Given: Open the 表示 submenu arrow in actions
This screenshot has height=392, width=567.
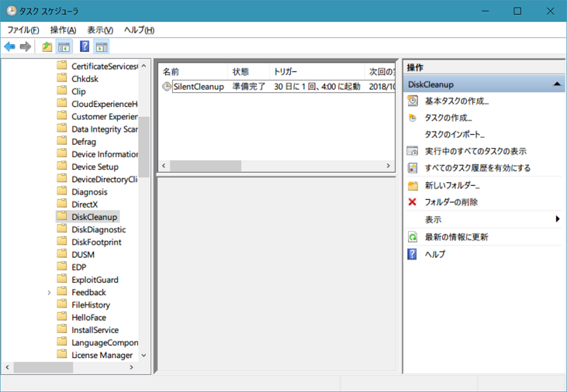Looking at the screenshot, I should 558,219.
